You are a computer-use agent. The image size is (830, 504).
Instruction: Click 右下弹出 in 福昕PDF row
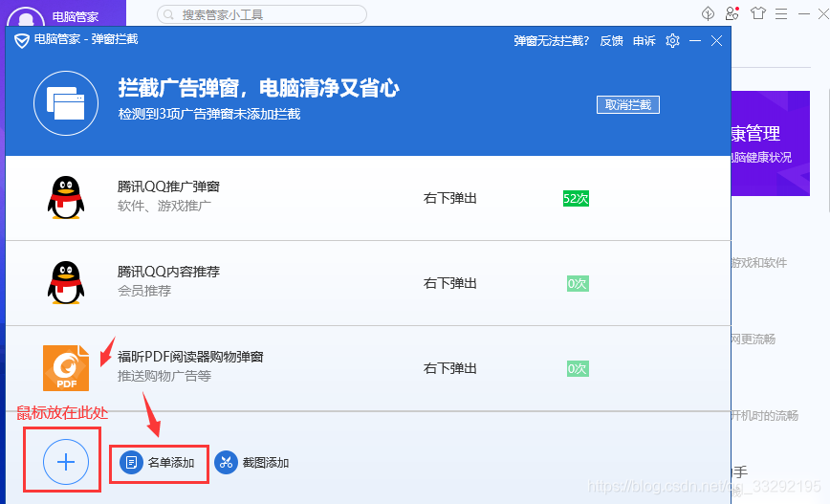pos(450,368)
